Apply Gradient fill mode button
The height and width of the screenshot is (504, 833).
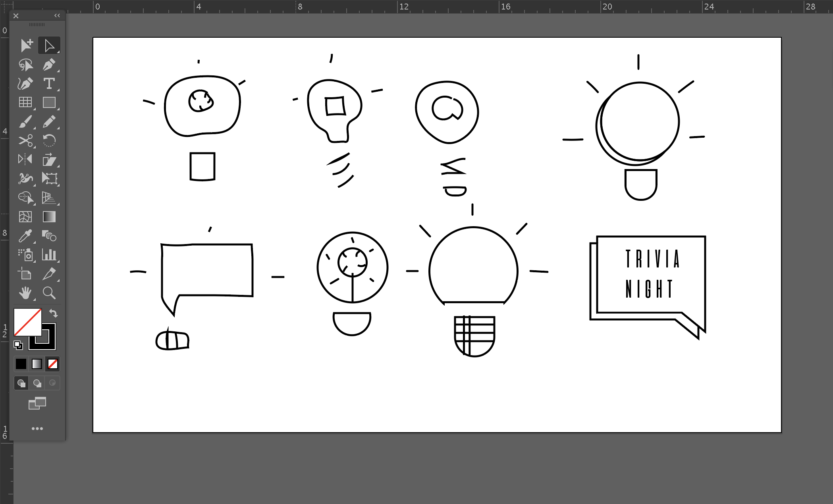tap(37, 364)
